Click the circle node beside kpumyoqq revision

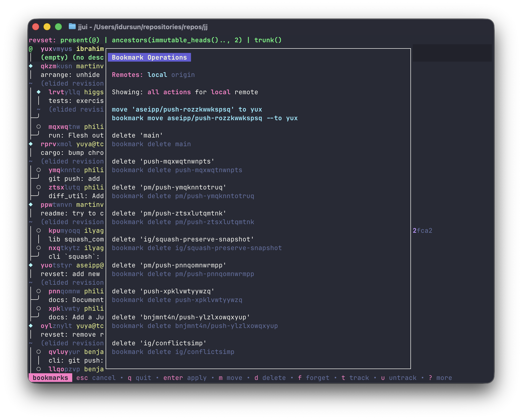click(x=39, y=231)
